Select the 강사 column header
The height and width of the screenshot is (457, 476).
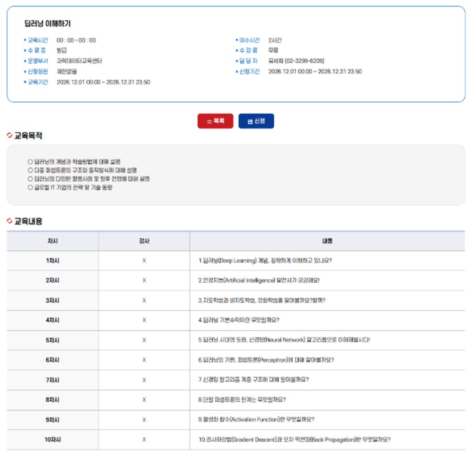click(144, 241)
